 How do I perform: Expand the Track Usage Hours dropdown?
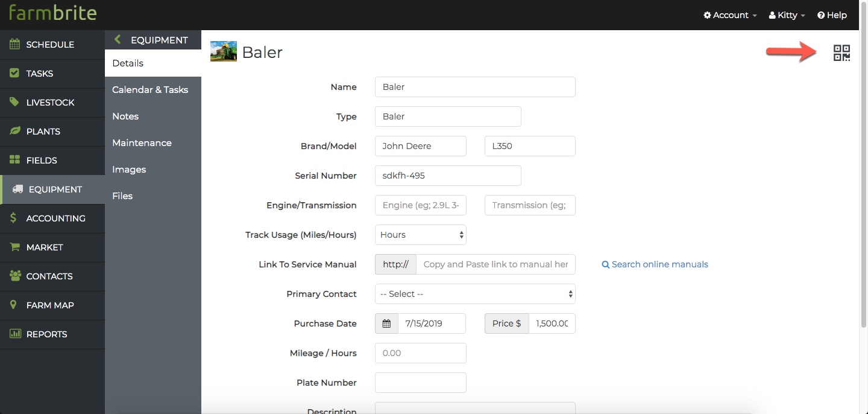420,235
